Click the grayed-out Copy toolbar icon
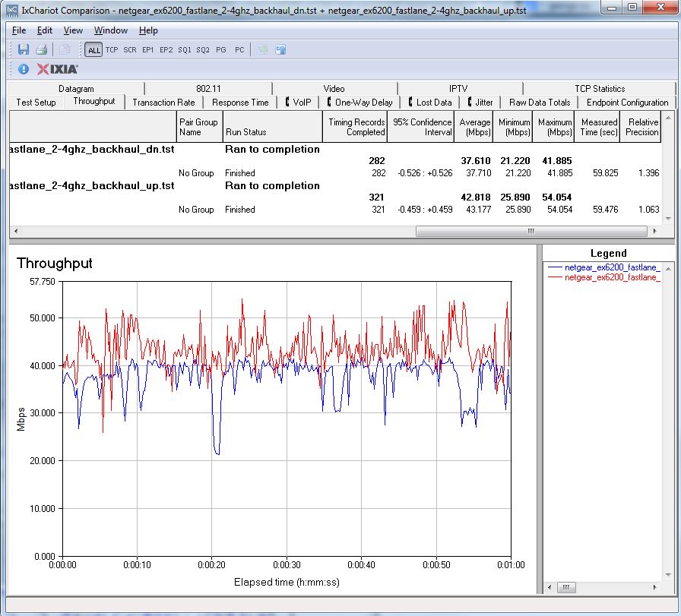The image size is (681, 616). [65, 49]
